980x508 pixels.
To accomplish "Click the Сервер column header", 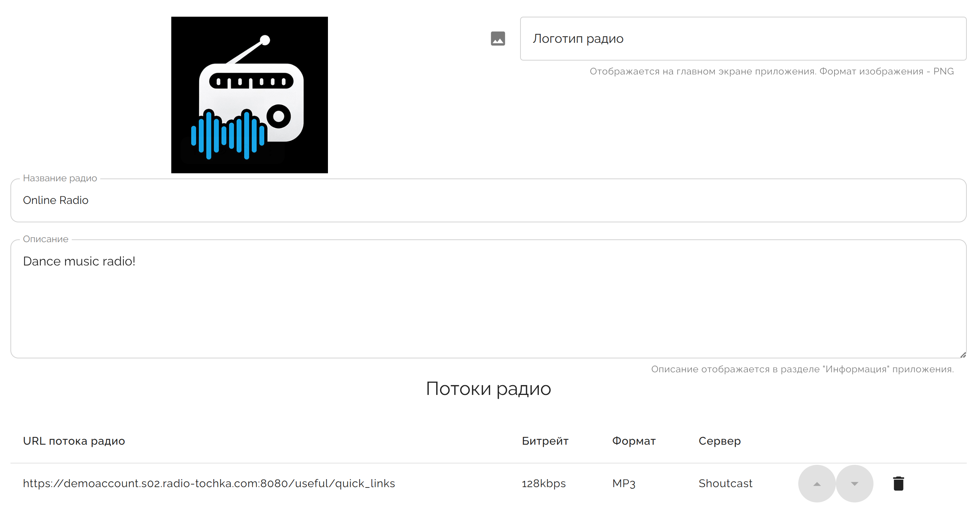I will pos(719,441).
